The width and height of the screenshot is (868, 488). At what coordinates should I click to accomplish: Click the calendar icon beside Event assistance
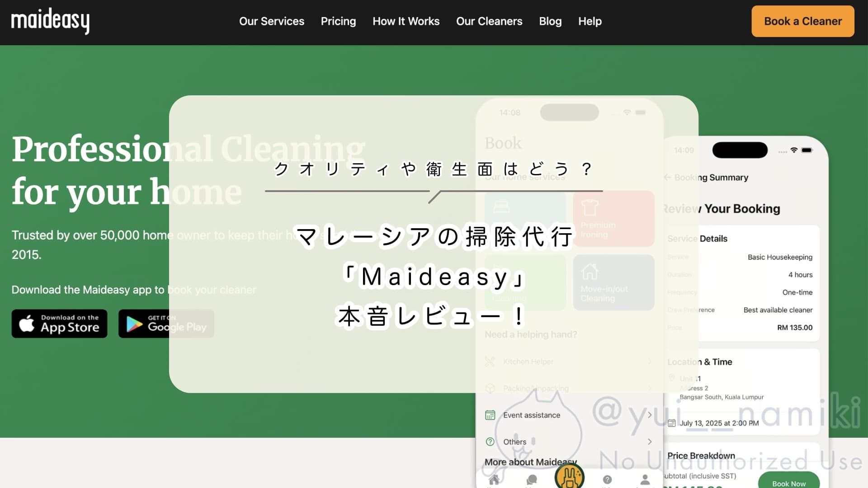tap(490, 415)
